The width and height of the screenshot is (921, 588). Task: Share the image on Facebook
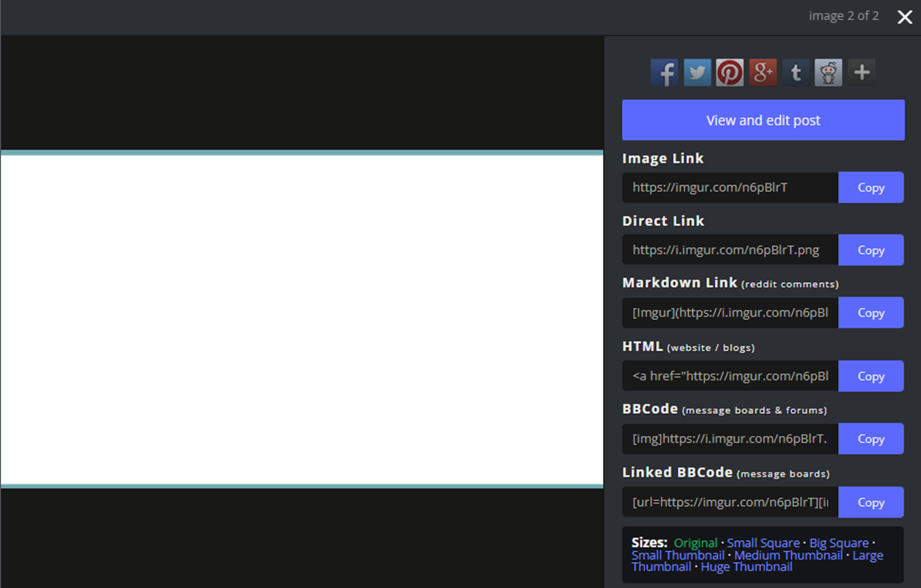click(664, 73)
